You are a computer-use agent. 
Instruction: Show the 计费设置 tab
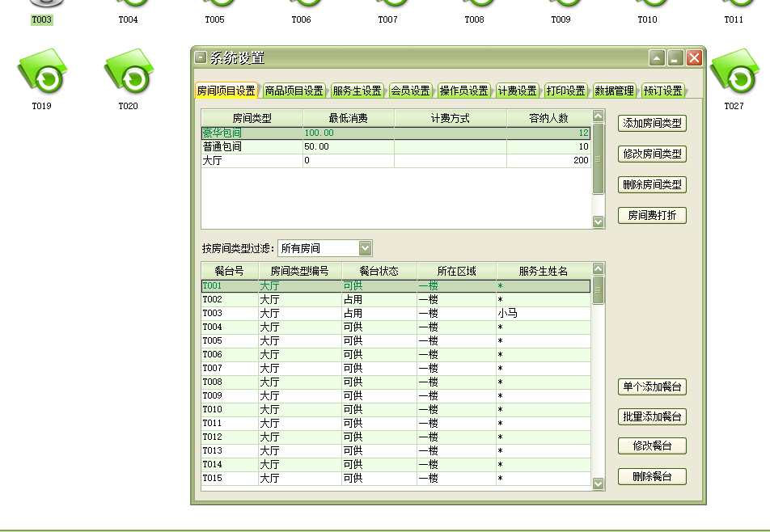(517, 91)
